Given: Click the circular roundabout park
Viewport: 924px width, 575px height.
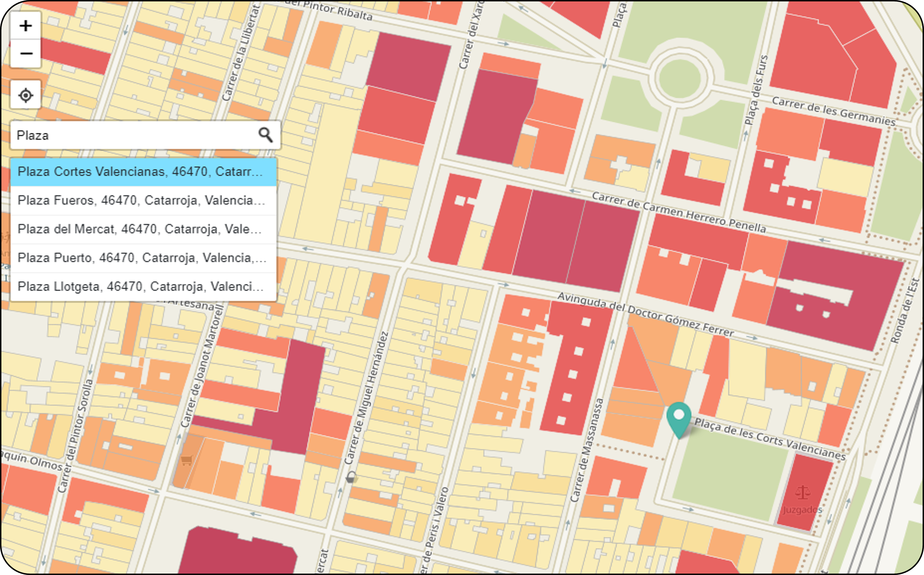Looking at the screenshot, I should 680,79.
